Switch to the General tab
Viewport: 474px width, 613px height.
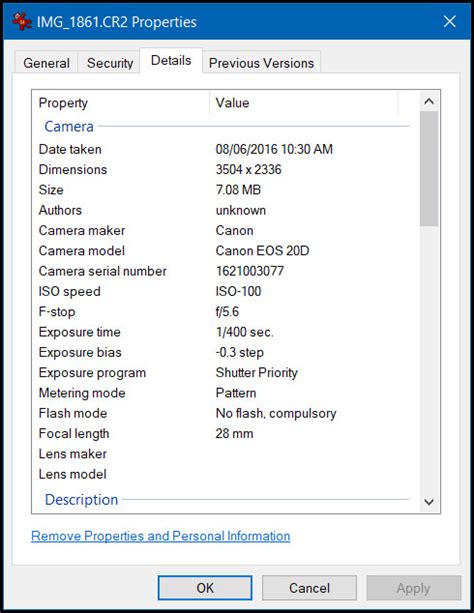pos(47,63)
